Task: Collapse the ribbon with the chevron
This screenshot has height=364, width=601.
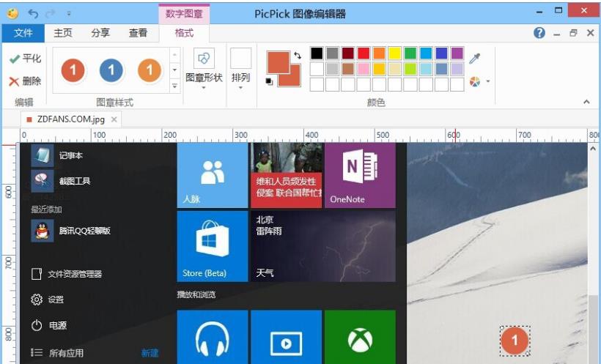Action: pyautogui.click(x=586, y=102)
